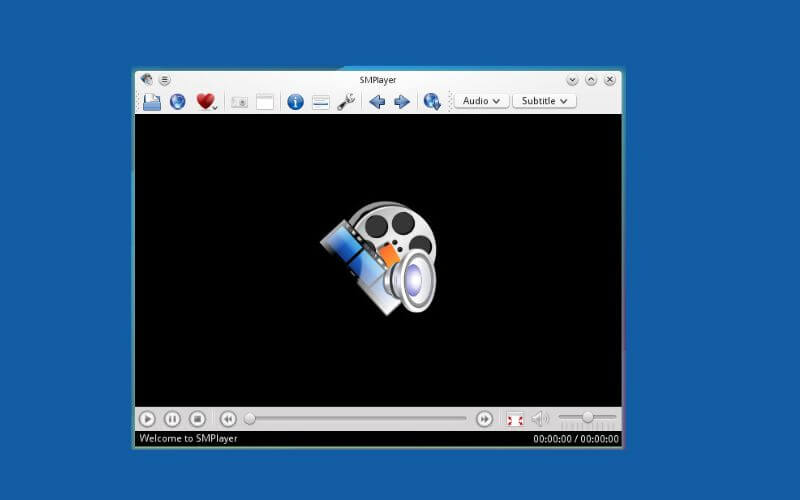Mute the audio with the speaker icon
The image size is (800, 500).
(540, 419)
